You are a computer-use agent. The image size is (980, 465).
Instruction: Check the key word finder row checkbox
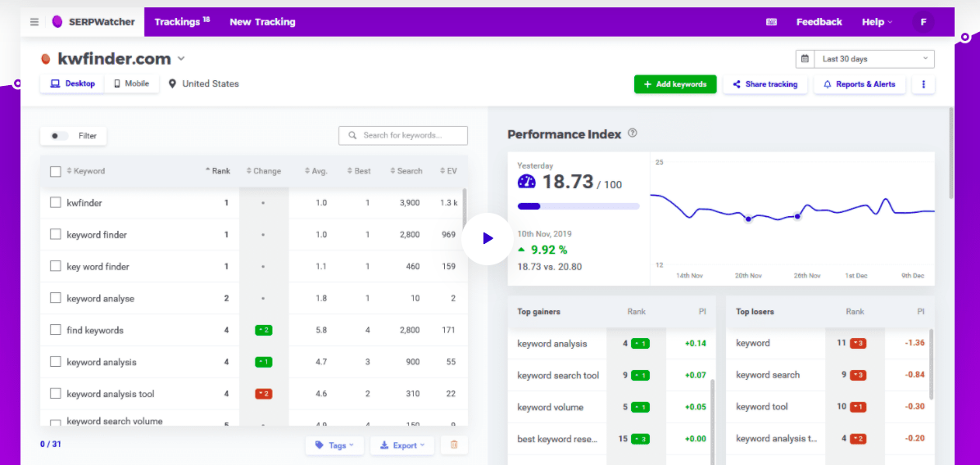pos(55,266)
